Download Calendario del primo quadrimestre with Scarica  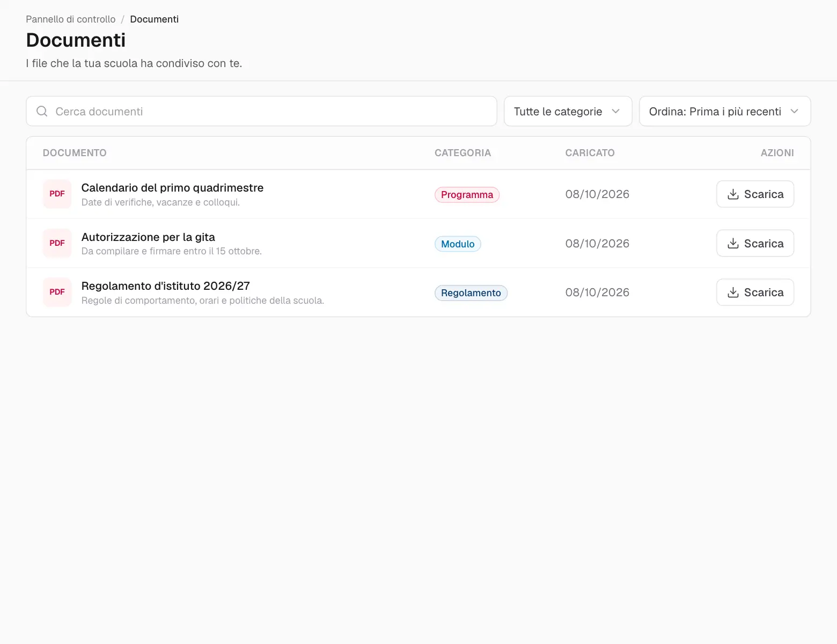[x=755, y=194]
